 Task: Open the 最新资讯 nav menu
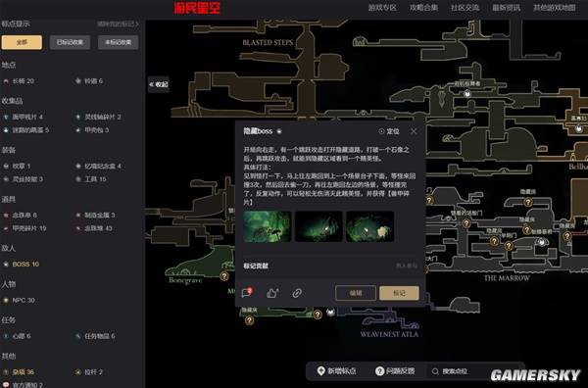pyautogui.click(x=506, y=8)
